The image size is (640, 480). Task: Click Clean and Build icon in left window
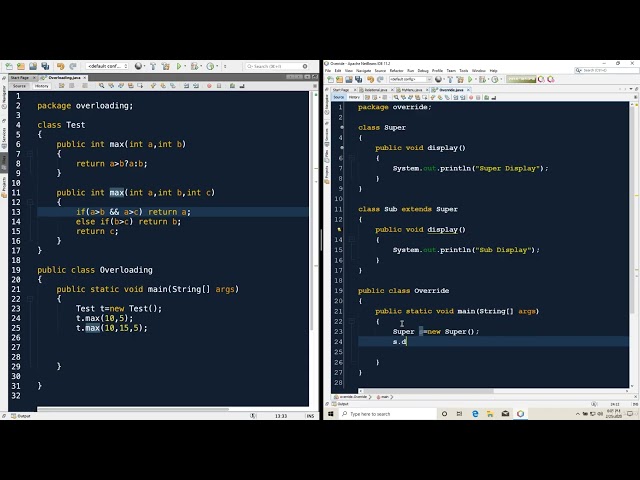[165, 66]
